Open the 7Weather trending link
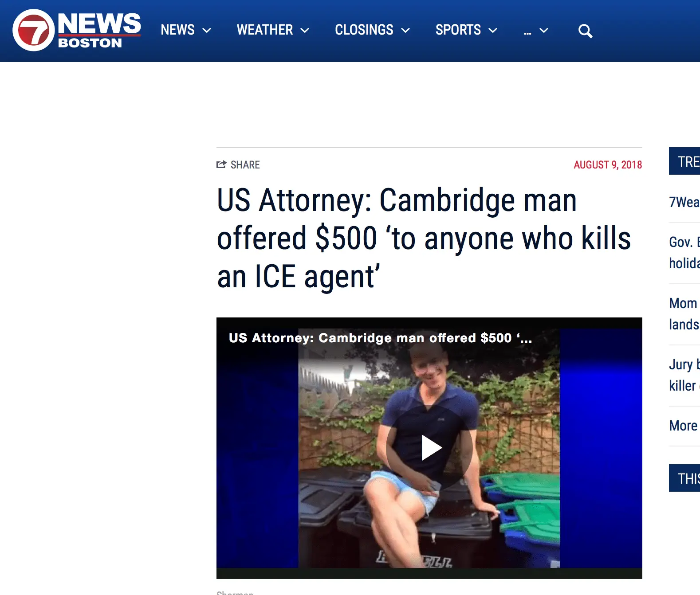Image resolution: width=700 pixels, height=595 pixels. pos(684,202)
